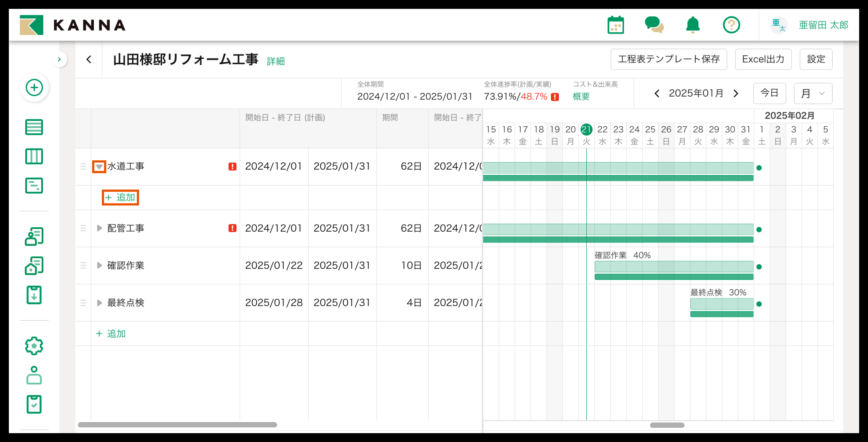Open the clipboard checkmark icon in sidebar
This screenshot has width=868, height=442.
click(x=34, y=404)
